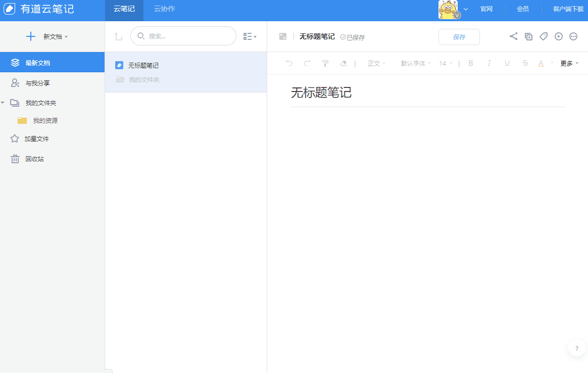Open the font size 14 dropdown

[446, 64]
